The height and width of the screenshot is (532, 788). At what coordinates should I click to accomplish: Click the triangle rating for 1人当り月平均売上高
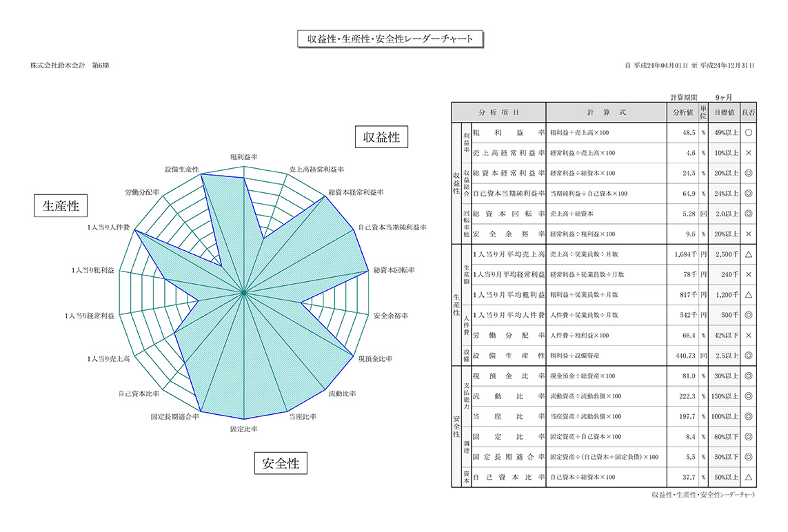click(x=748, y=254)
